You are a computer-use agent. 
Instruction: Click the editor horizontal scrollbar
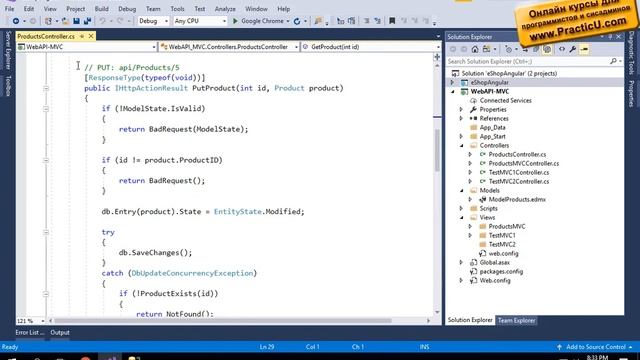(239, 321)
